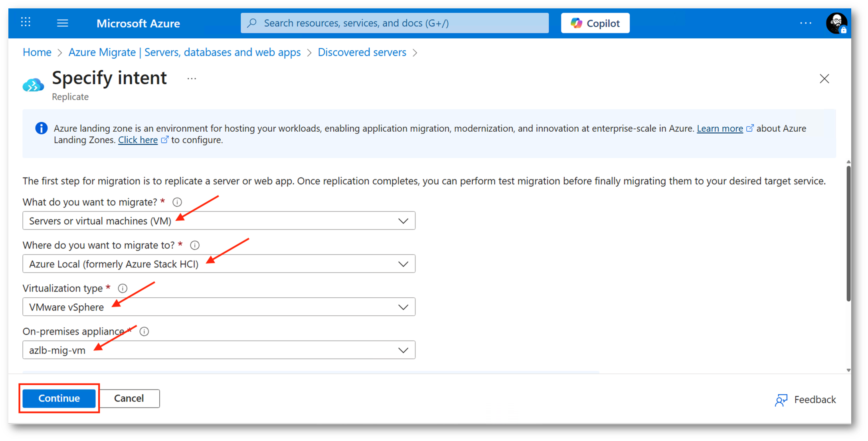
Task: Open the VMware vSphere virtualization dropdown
Action: click(219, 307)
